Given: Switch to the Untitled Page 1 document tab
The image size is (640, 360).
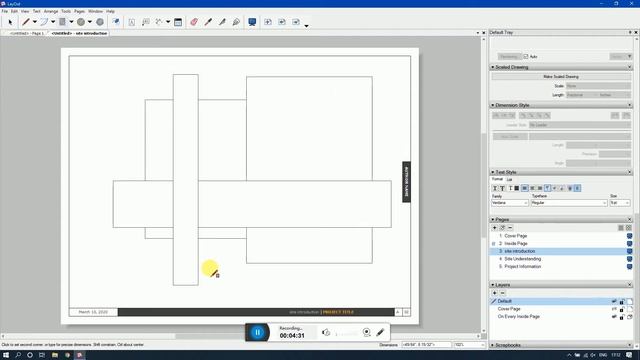Looking at the screenshot, I should coord(26,33).
